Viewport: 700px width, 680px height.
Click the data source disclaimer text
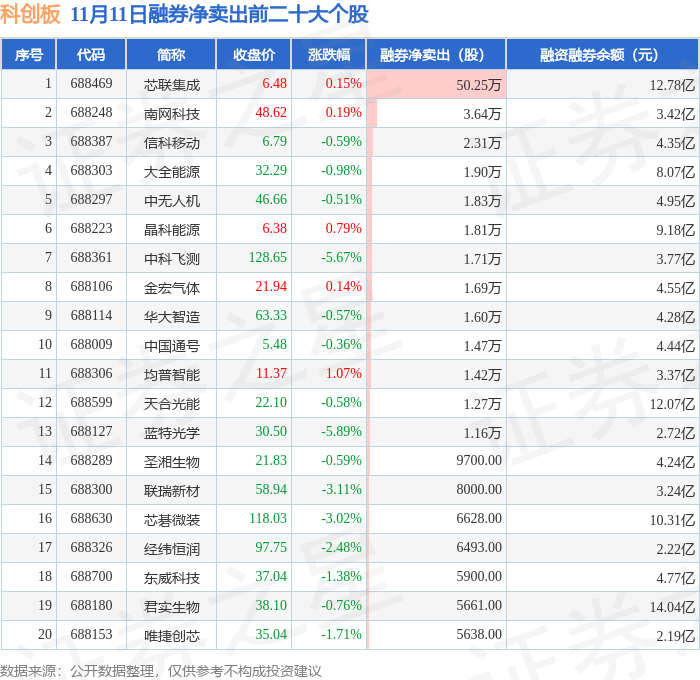160,671
